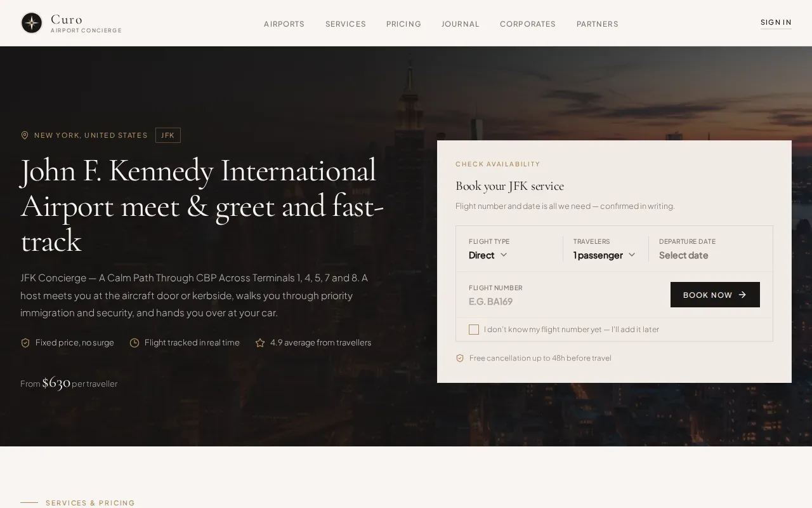Click the JFK airport code badge
Viewport: 812px width, 508px height.
[168, 135]
